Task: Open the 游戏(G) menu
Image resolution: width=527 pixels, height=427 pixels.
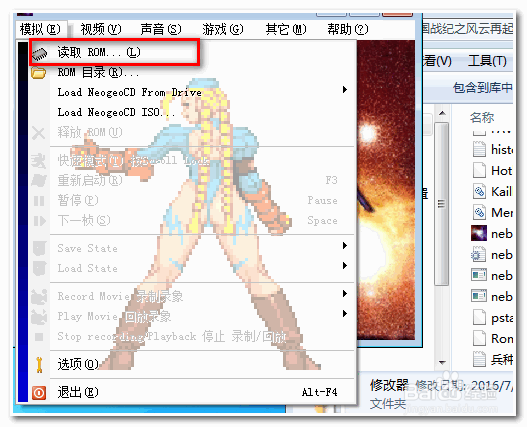Action: pos(222,30)
